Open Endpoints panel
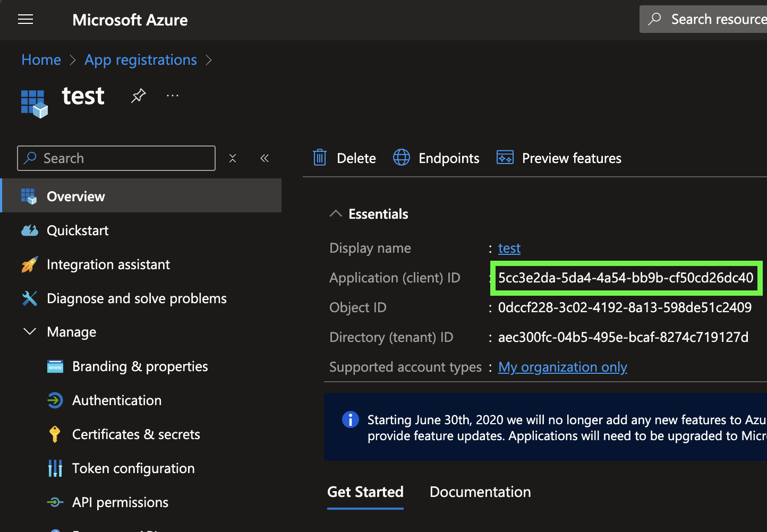This screenshot has height=532, width=767. [436, 158]
